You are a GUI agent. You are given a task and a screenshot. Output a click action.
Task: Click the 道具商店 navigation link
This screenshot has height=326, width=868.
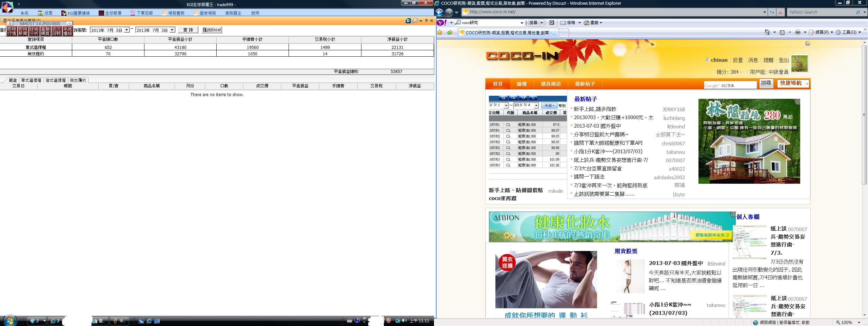pyautogui.click(x=551, y=84)
